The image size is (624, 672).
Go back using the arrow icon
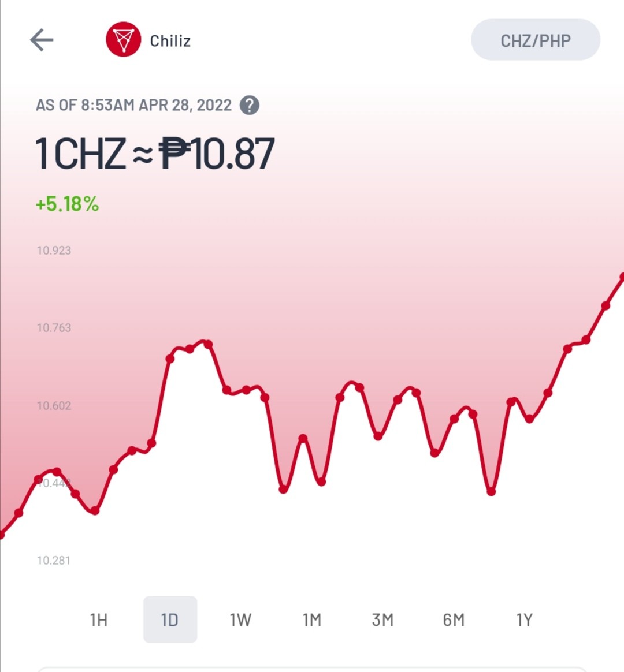42,40
